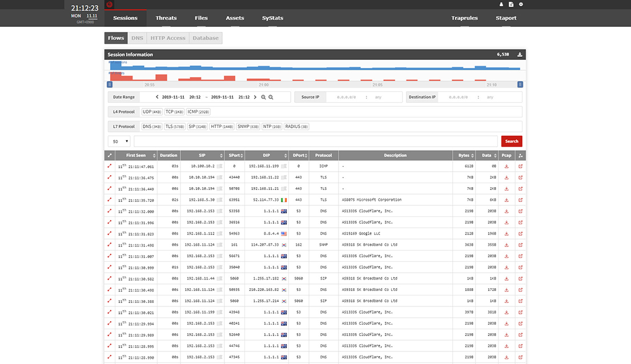This screenshot has height=364, width=631.
Task: Toggle the ICMP L4 protocol filter
Action: [x=198, y=112]
